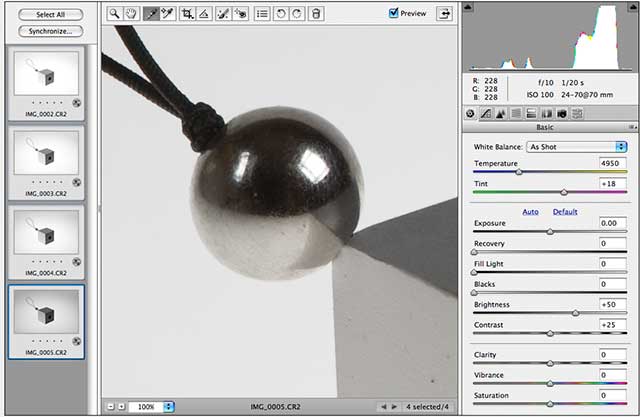Click the Recovery slider handle
640x417 pixels.
(474, 252)
